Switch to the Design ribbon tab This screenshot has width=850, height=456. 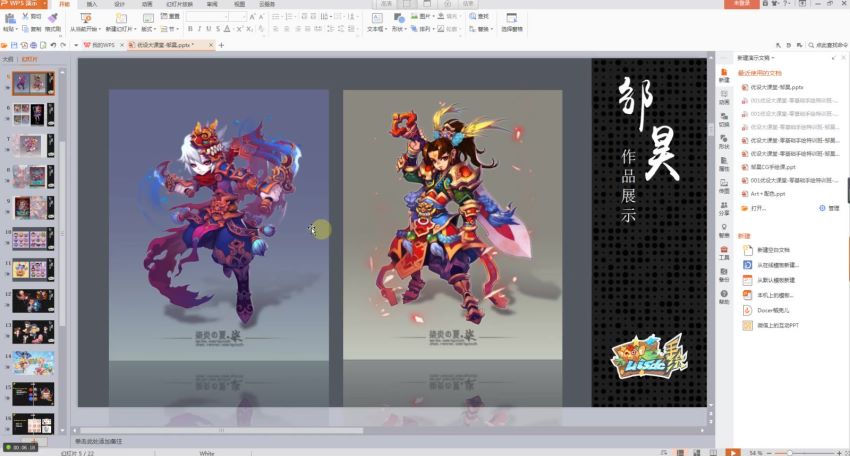(119, 4)
